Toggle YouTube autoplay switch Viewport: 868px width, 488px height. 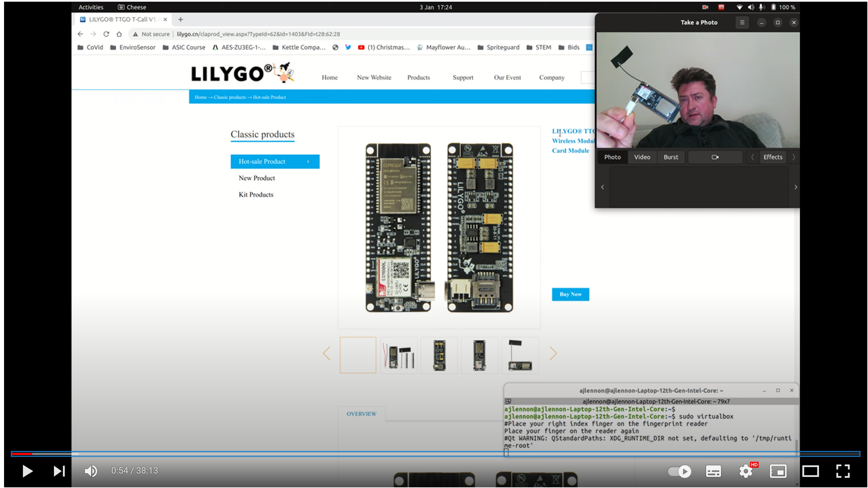coord(678,471)
